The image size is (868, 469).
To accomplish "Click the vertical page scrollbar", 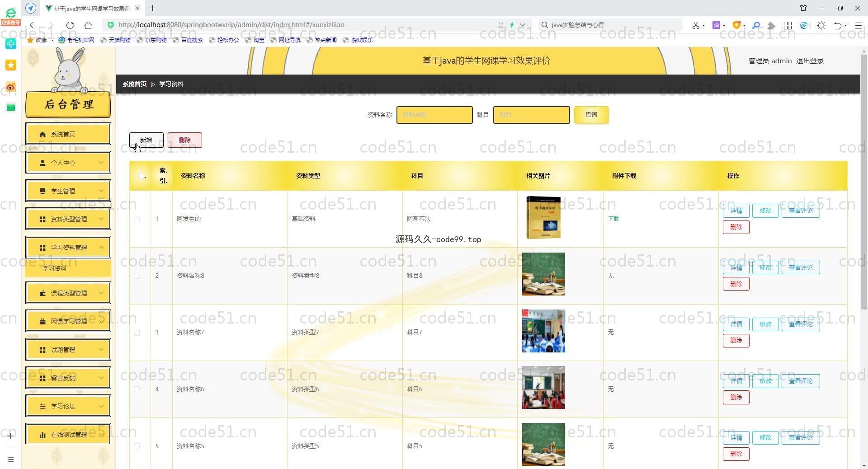I will tap(864, 181).
